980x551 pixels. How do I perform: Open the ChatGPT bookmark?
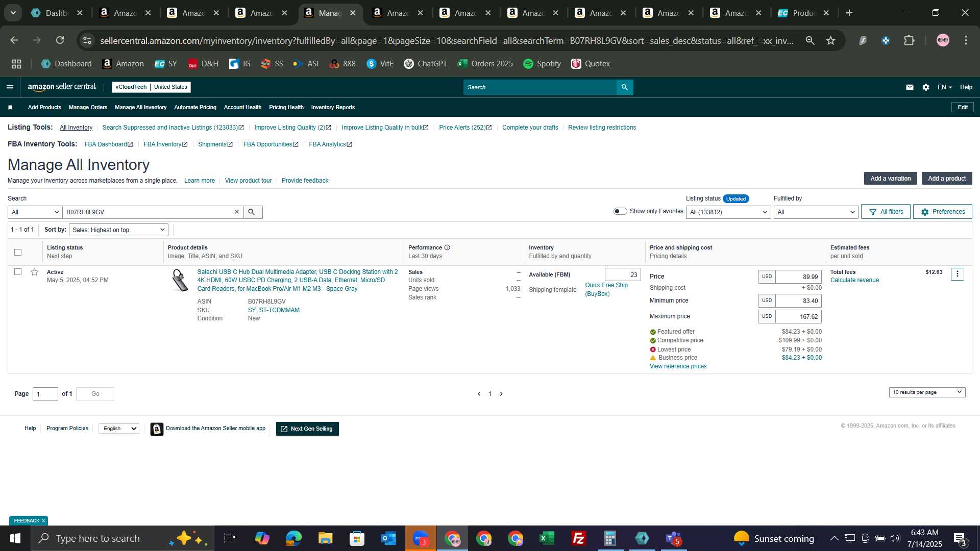(x=425, y=64)
